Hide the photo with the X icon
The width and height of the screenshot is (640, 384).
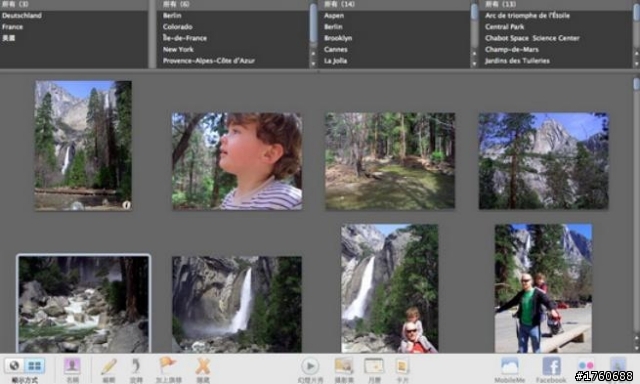[202, 366]
